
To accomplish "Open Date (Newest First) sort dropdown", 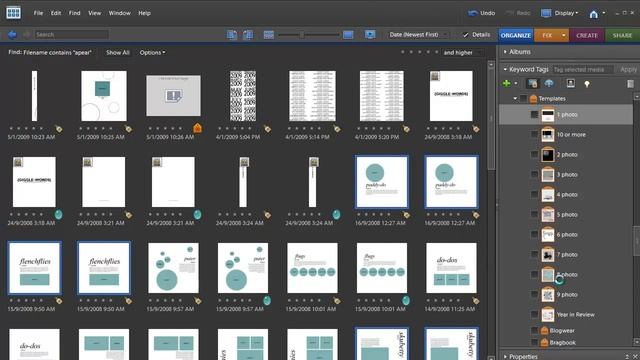I will (x=418, y=35).
